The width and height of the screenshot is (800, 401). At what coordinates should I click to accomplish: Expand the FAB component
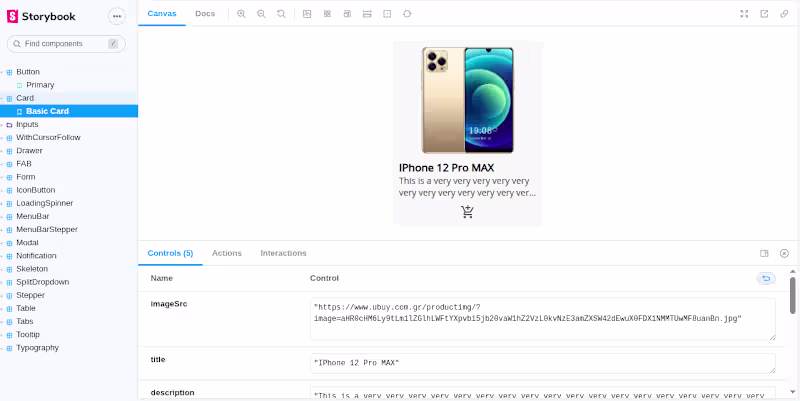coord(23,164)
